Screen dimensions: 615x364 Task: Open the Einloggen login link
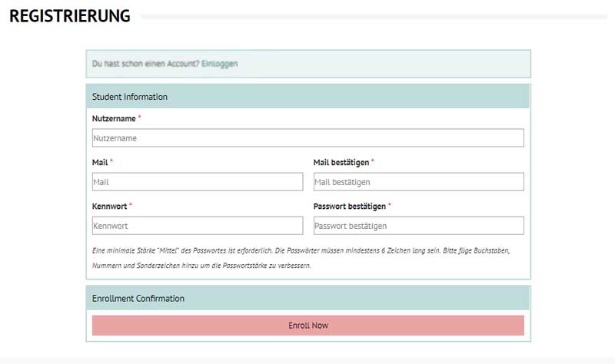219,64
